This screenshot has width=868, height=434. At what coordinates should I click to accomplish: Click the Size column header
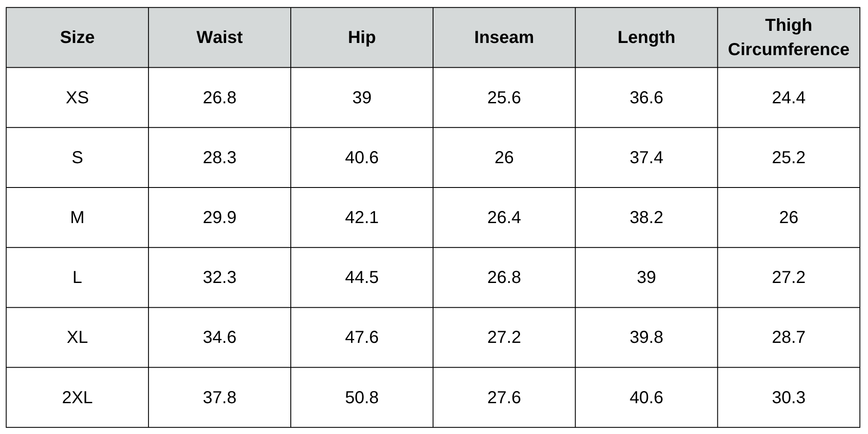[77, 37]
